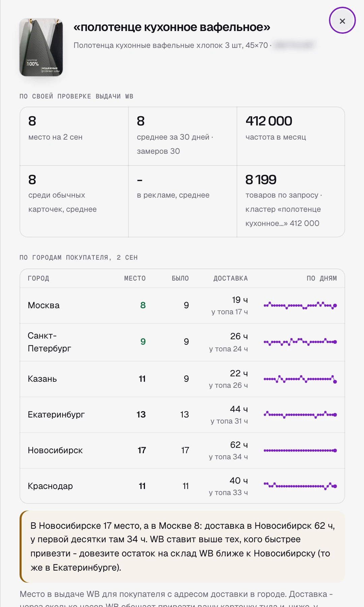Open the kitchen towel product thumbnail
Viewport: 364px width, 607px height.
41,47
